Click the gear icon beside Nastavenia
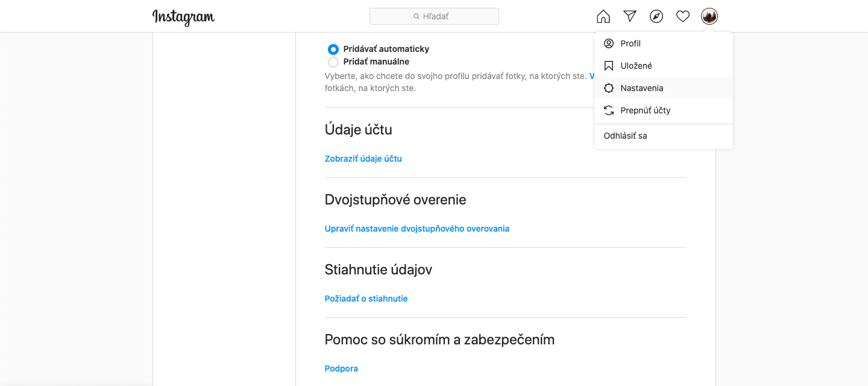 point(609,88)
